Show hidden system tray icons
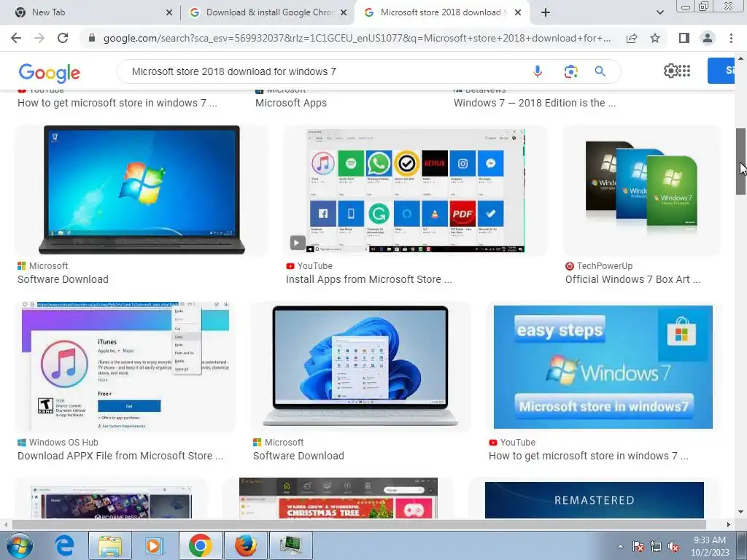This screenshot has height=560, width=747. click(620, 546)
